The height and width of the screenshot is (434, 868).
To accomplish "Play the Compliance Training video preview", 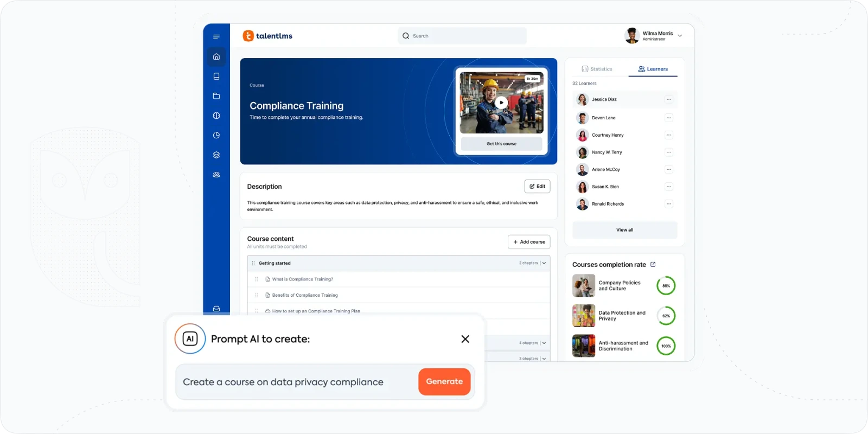I will point(501,103).
